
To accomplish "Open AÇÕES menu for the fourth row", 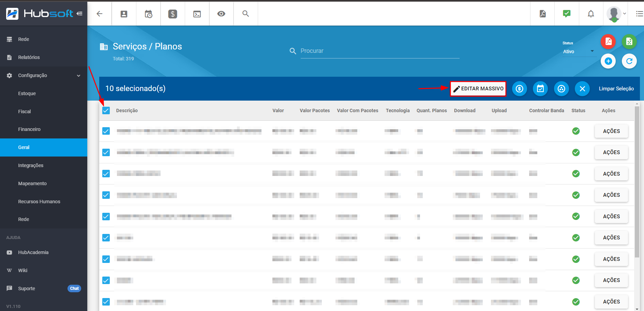I will (x=611, y=195).
